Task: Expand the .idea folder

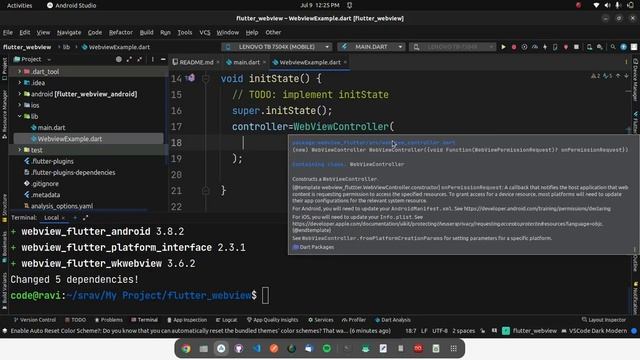Action: pos(19,82)
